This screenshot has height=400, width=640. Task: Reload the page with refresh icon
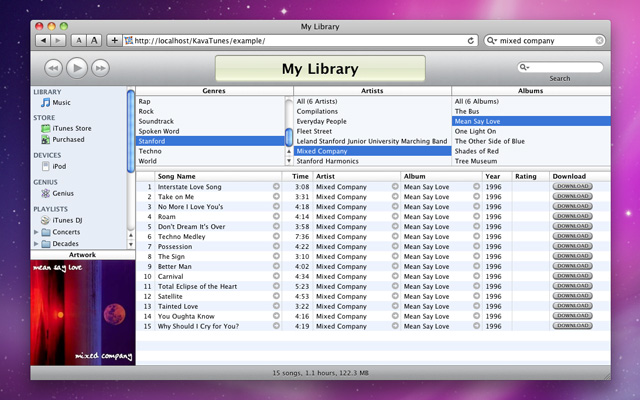[471, 40]
